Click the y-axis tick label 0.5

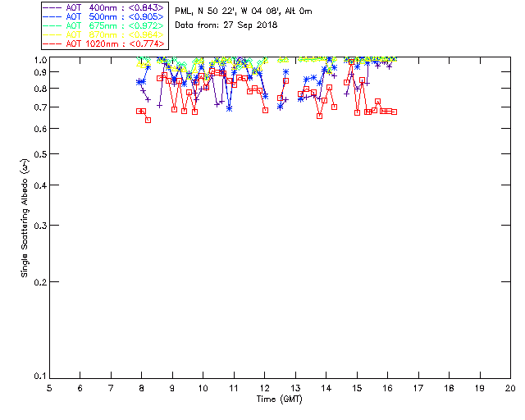tap(38, 155)
